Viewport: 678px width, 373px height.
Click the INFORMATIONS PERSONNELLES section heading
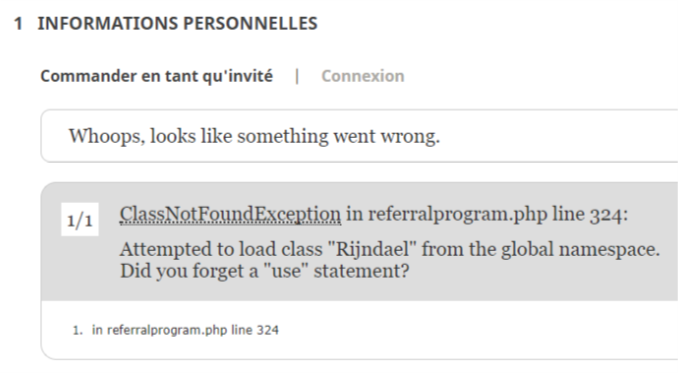click(x=177, y=23)
